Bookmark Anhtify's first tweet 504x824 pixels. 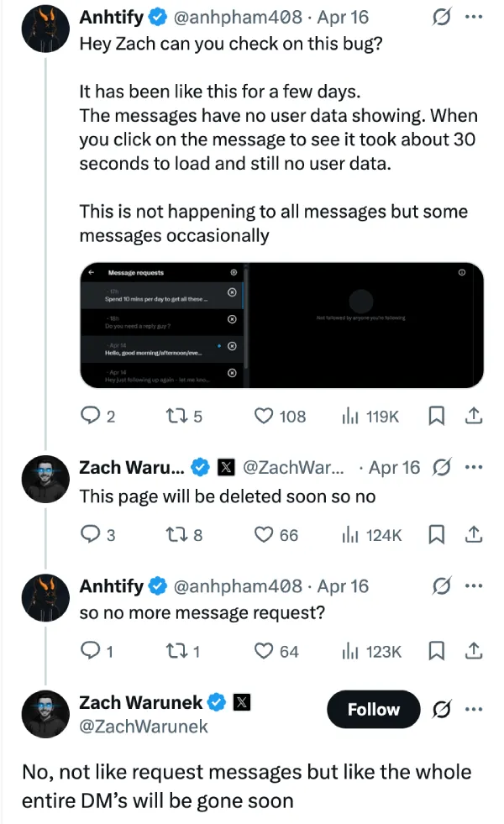pos(436,416)
